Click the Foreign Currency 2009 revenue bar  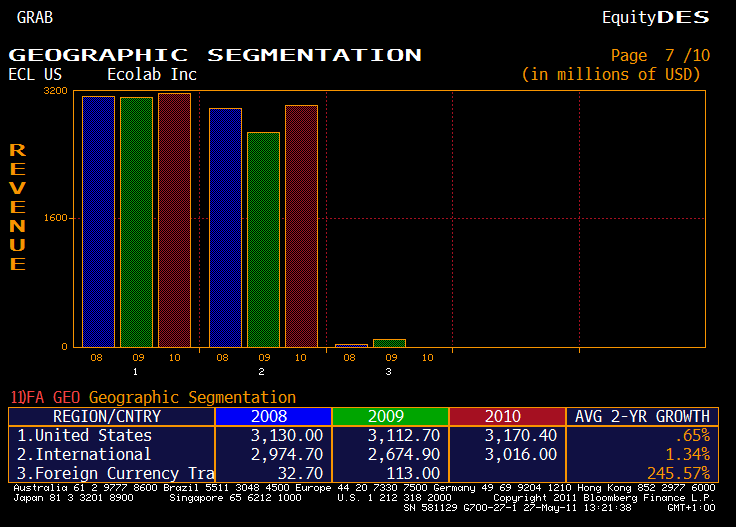pyautogui.click(x=389, y=343)
